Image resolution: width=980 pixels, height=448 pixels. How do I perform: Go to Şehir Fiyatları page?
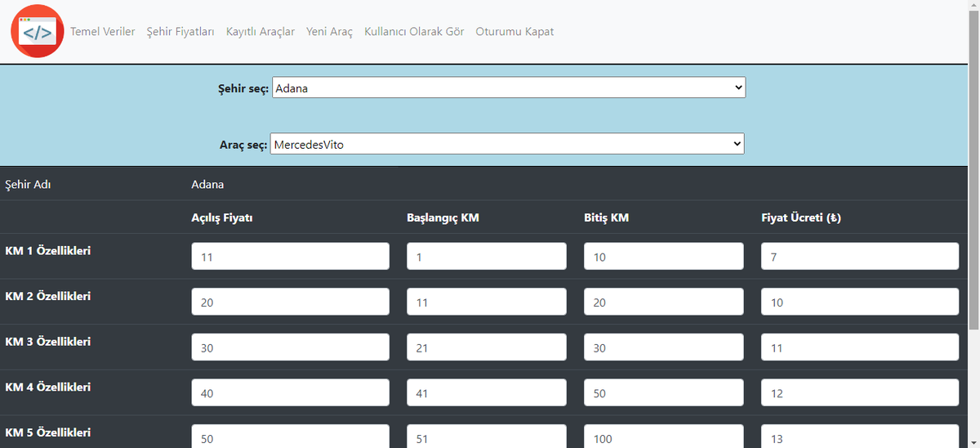click(x=180, y=32)
